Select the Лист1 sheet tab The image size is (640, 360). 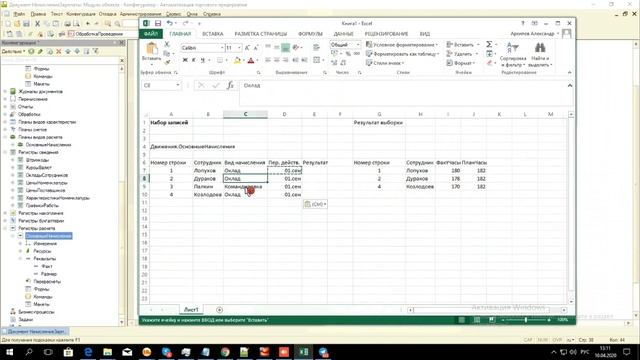[191, 310]
